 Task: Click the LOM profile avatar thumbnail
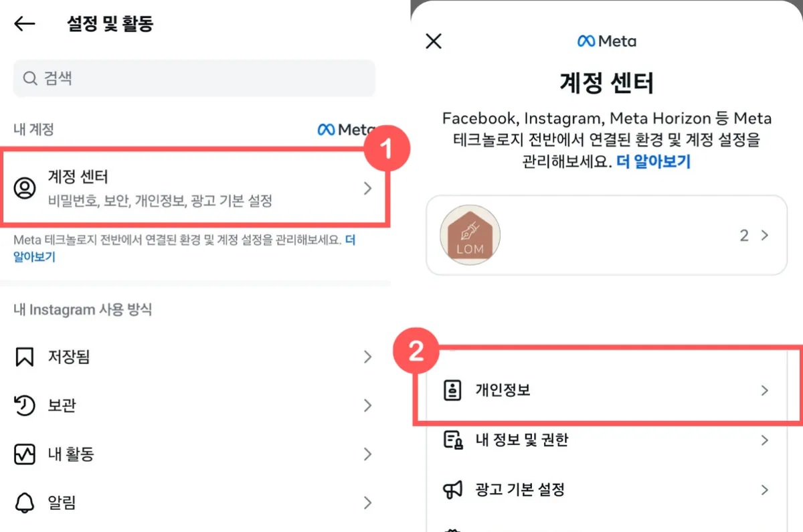point(469,236)
